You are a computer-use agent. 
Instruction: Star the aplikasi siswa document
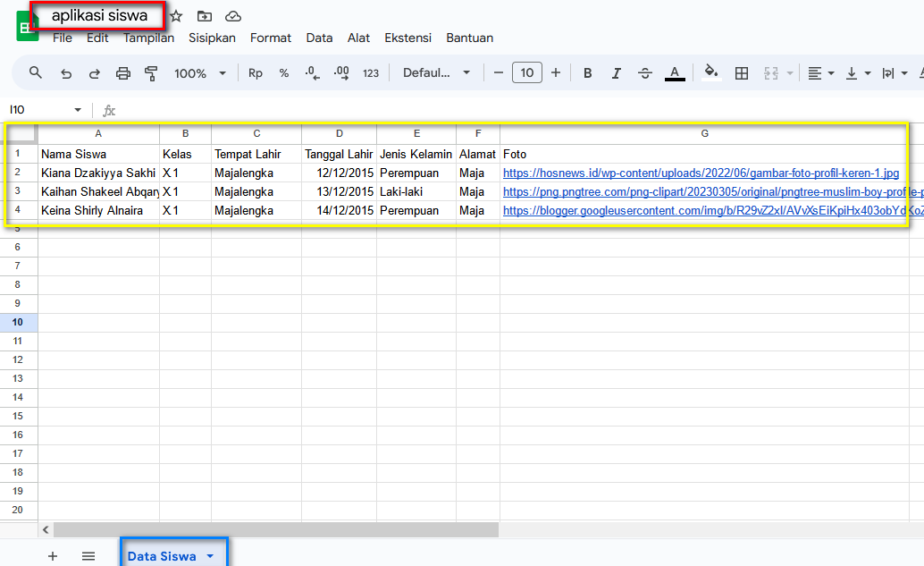176,16
